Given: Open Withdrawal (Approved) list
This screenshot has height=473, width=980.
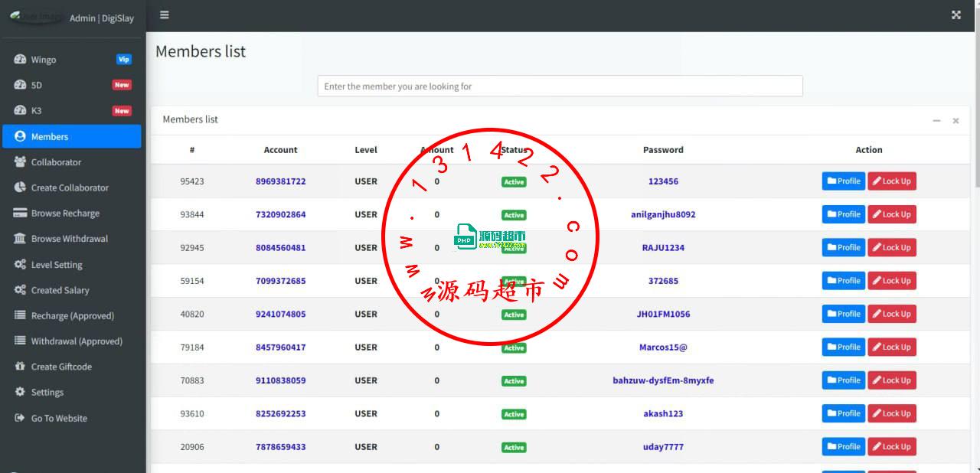Looking at the screenshot, I should 73,341.
